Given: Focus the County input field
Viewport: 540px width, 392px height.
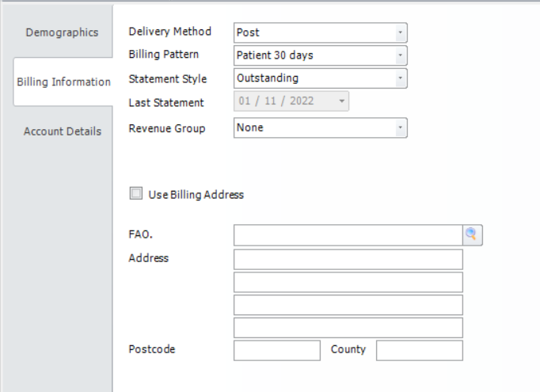Looking at the screenshot, I should 419,350.
